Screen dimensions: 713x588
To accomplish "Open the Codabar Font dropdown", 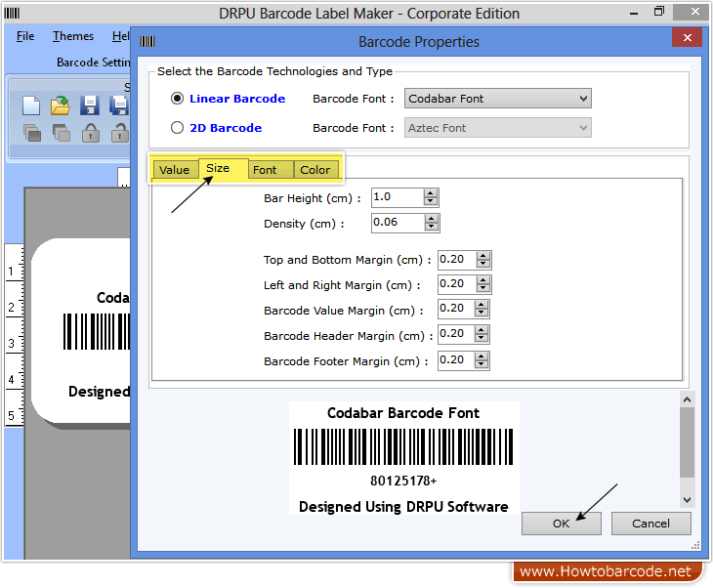I will (x=498, y=99).
